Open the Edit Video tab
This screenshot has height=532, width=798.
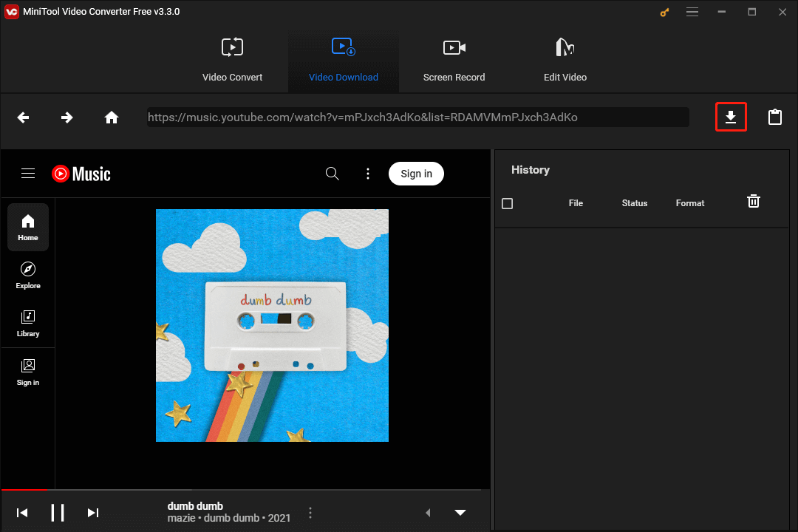pos(565,61)
